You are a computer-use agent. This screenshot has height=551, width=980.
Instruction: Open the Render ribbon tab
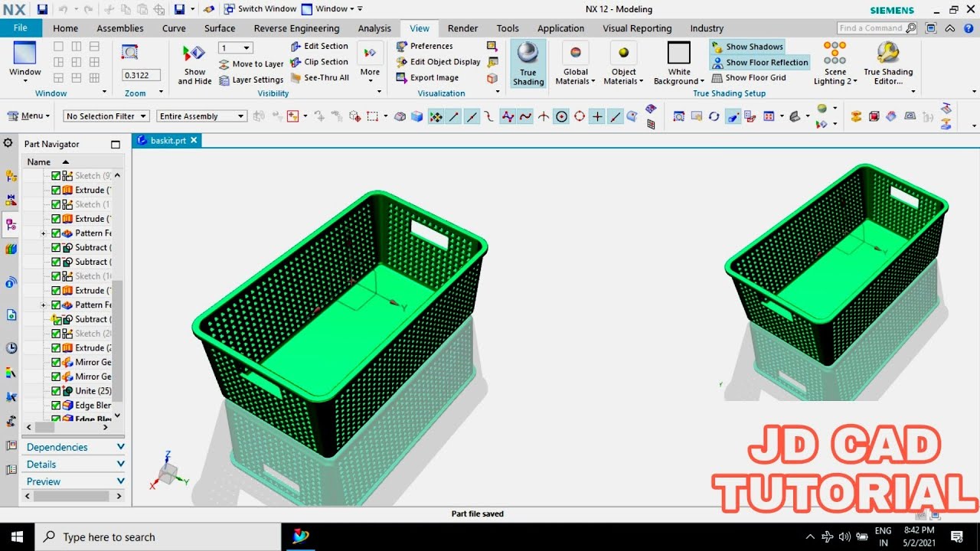(x=462, y=28)
